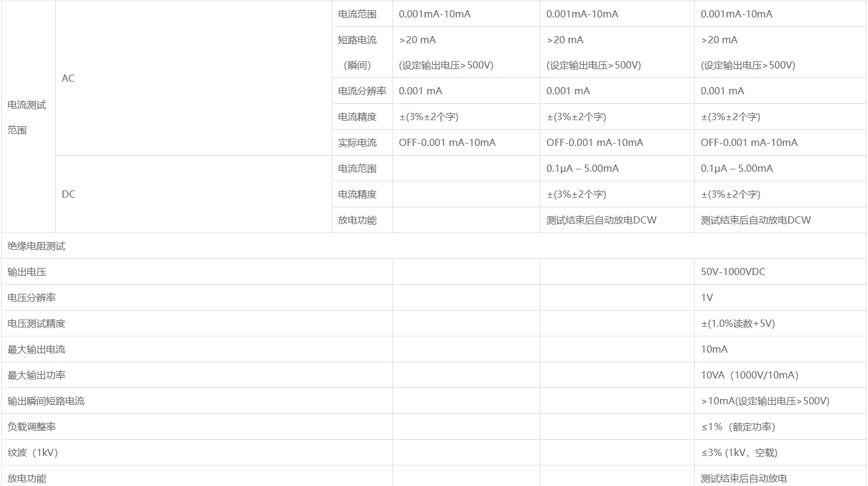Click the 绝缘电阻测试 section heading

[37, 246]
